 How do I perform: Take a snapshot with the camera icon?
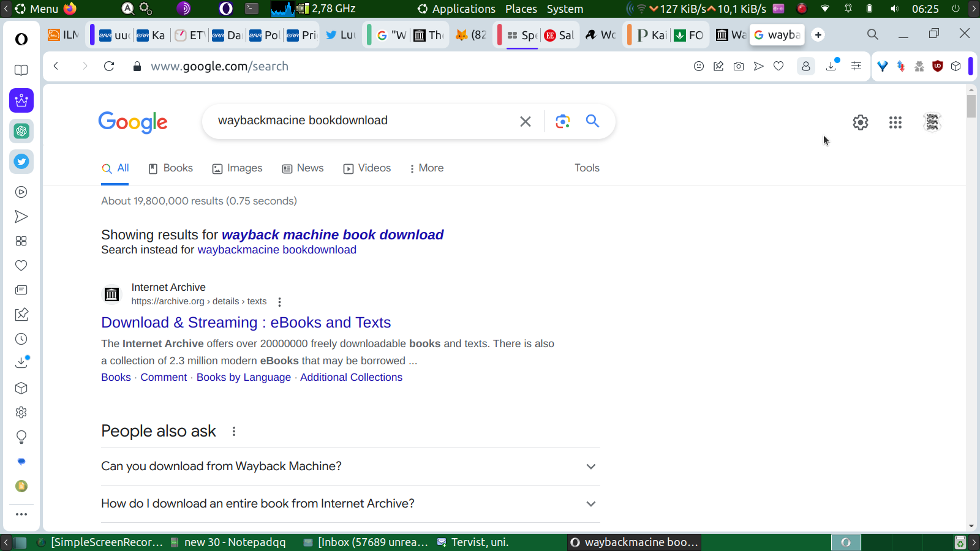(x=739, y=66)
